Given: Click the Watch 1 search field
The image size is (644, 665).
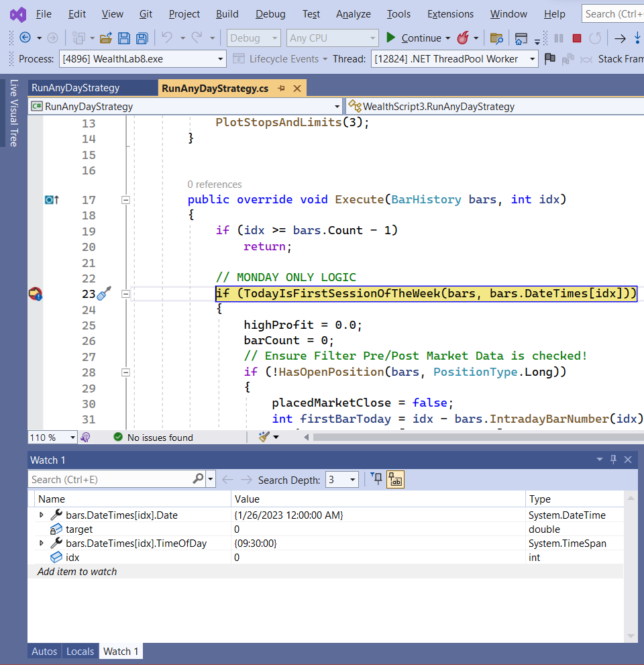Looking at the screenshot, I should [111, 480].
